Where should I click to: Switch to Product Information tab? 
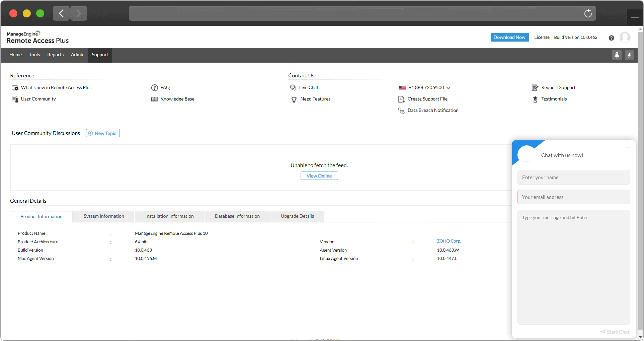click(x=42, y=217)
